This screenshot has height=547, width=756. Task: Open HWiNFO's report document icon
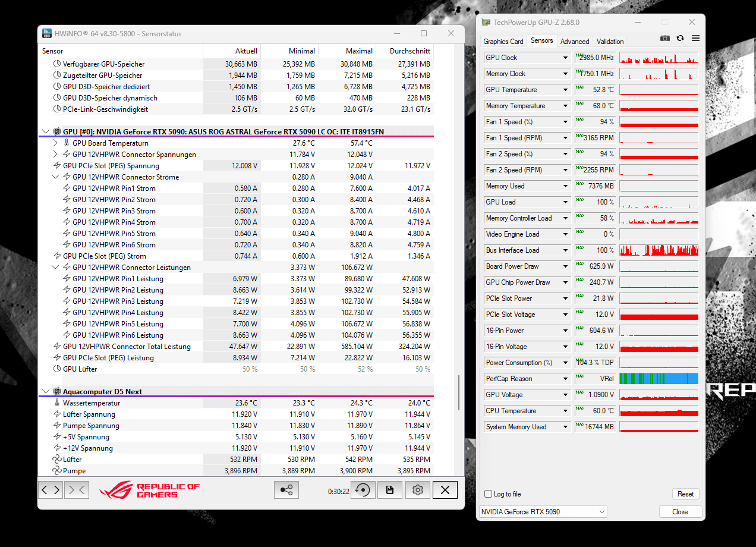389,489
